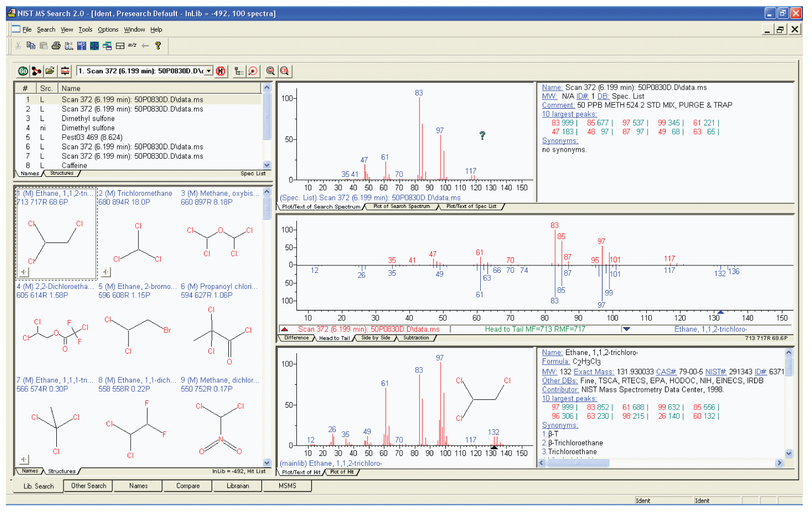
Task: Select the Caffeine entry in spec list
Action: [x=75, y=166]
